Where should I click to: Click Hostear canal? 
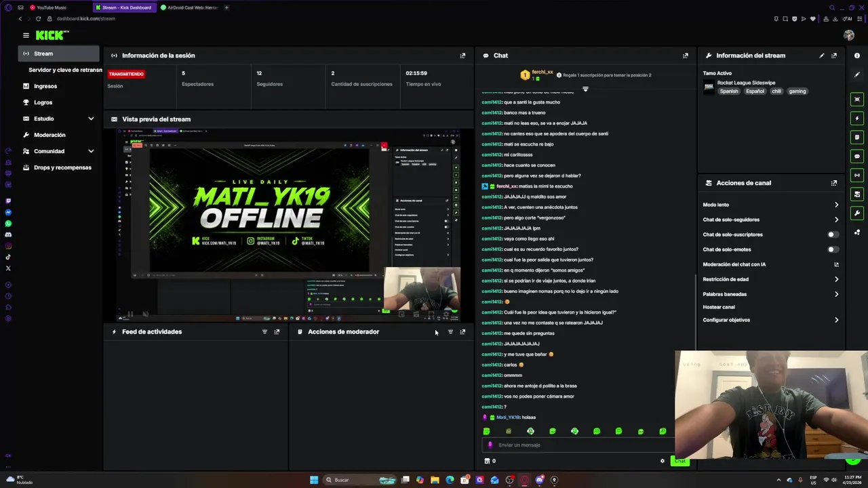(719, 307)
